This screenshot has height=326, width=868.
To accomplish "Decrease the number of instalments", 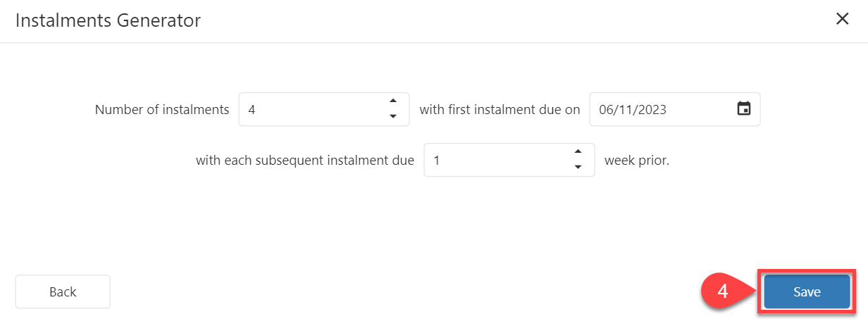I will point(393,117).
